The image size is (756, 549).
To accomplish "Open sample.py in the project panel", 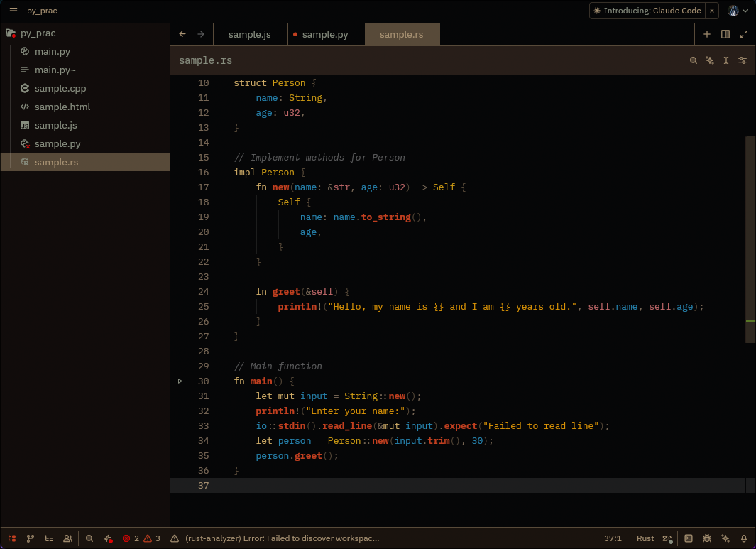I will click(x=85, y=143).
